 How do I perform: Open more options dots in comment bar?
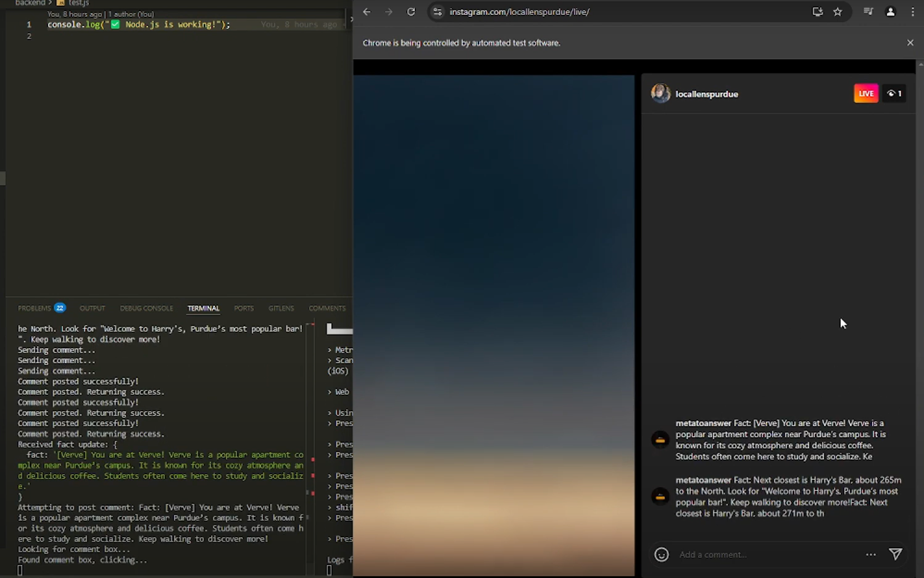tap(870, 555)
